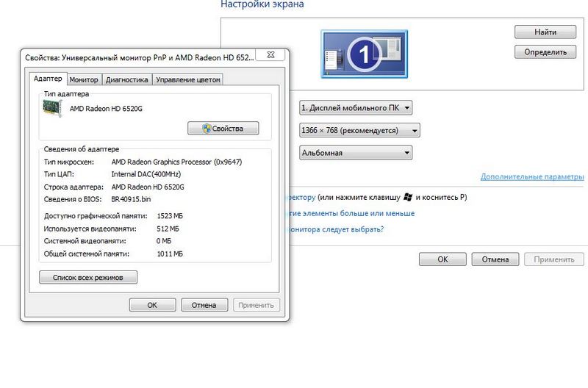Image resolution: width=588 pixels, height=388 pixels.
Task: Open the Диагностика tab
Action: click(x=126, y=79)
